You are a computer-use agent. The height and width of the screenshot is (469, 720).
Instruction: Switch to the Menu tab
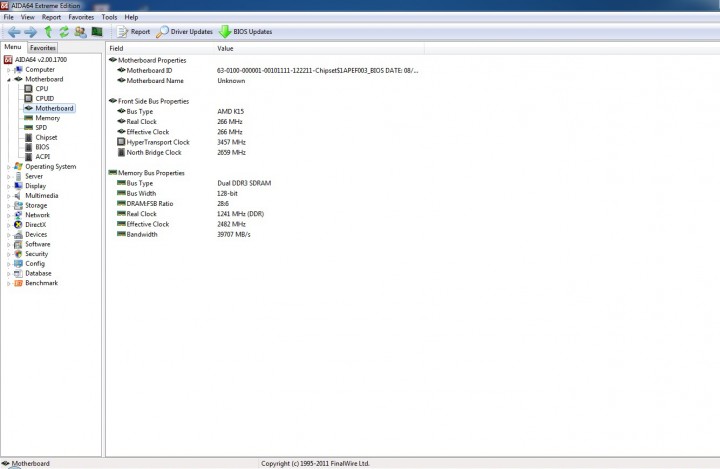[x=13, y=47]
